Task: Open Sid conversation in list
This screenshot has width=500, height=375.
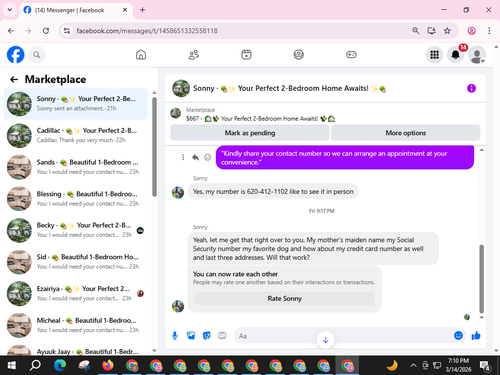Action: pos(75,262)
